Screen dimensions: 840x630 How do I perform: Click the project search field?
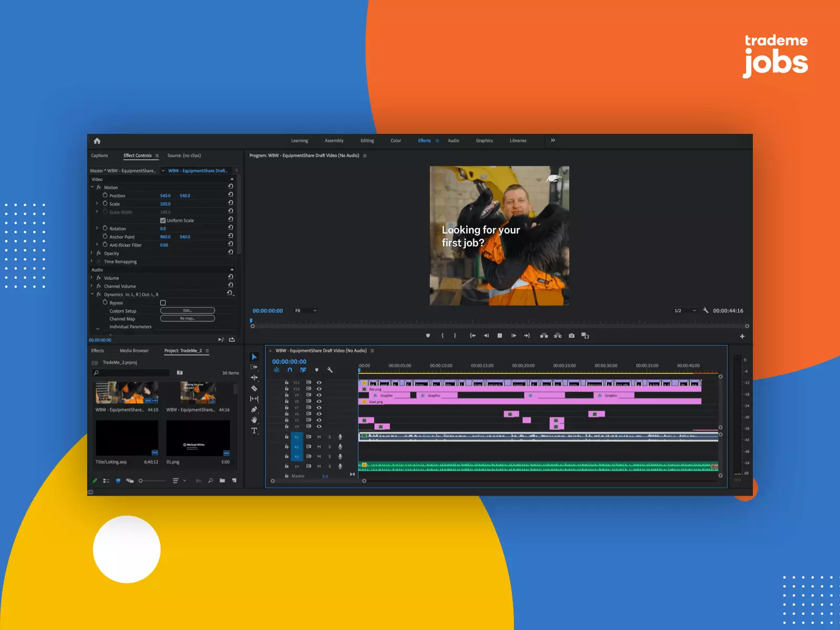click(x=131, y=373)
